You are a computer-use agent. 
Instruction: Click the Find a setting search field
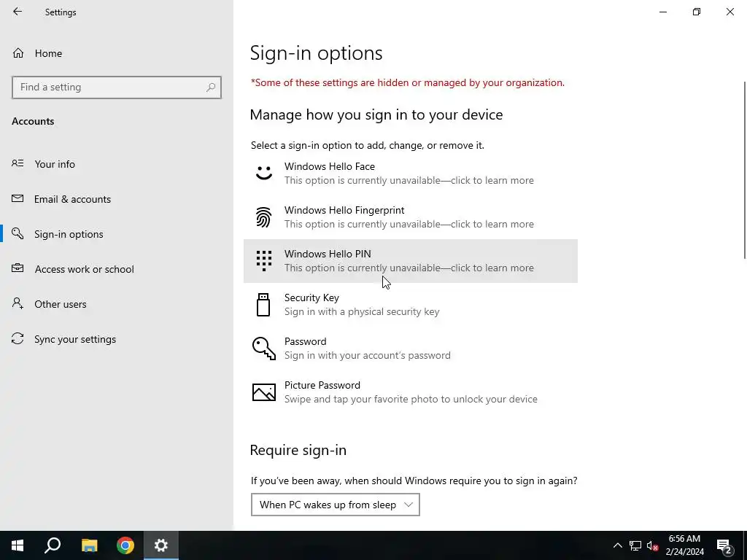tap(117, 87)
